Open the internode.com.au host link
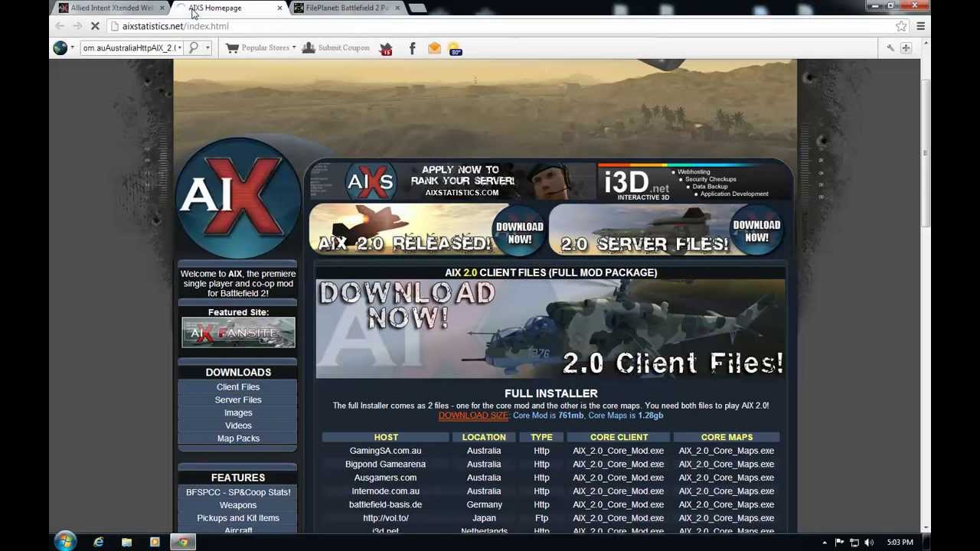Image resolution: width=980 pixels, height=551 pixels. 385,491
